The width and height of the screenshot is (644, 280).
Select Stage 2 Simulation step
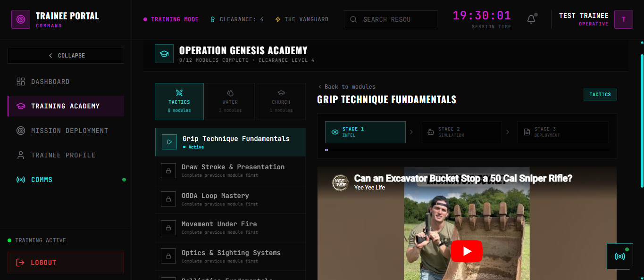(x=461, y=132)
